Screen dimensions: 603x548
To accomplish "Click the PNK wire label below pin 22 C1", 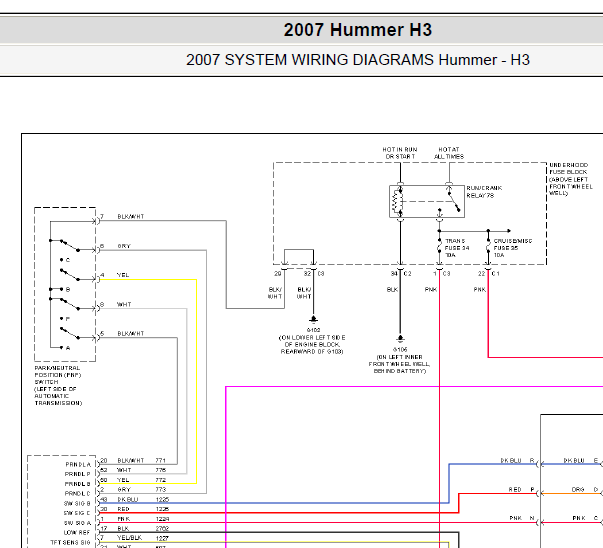I will (480, 290).
